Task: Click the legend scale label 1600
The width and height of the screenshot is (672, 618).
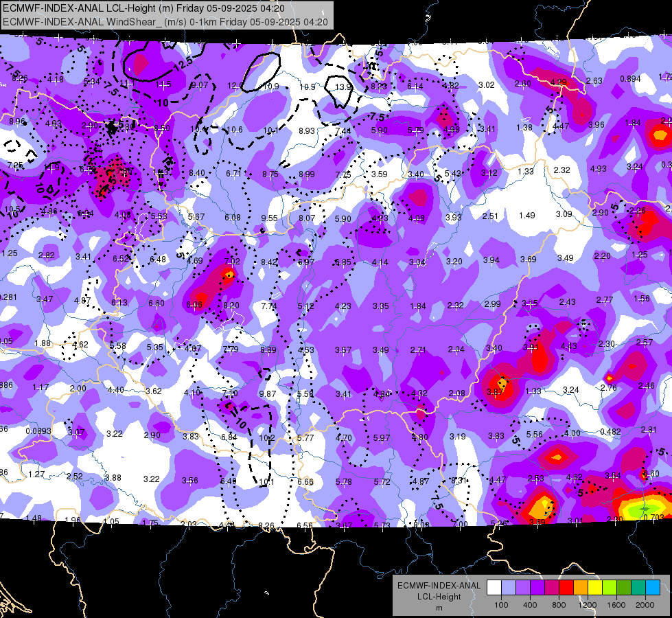Action: tap(616, 605)
